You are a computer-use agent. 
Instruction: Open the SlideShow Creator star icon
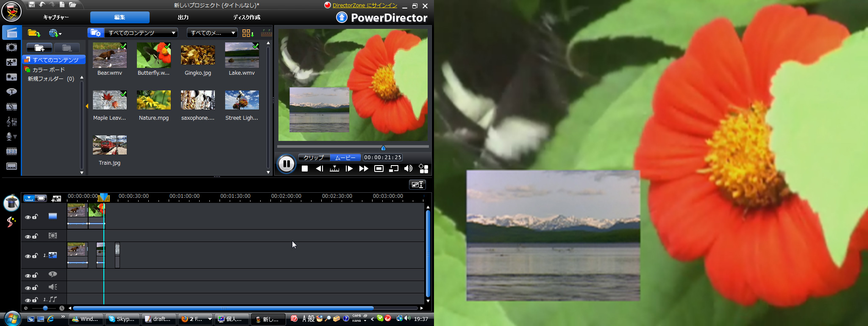[x=11, y=222]
